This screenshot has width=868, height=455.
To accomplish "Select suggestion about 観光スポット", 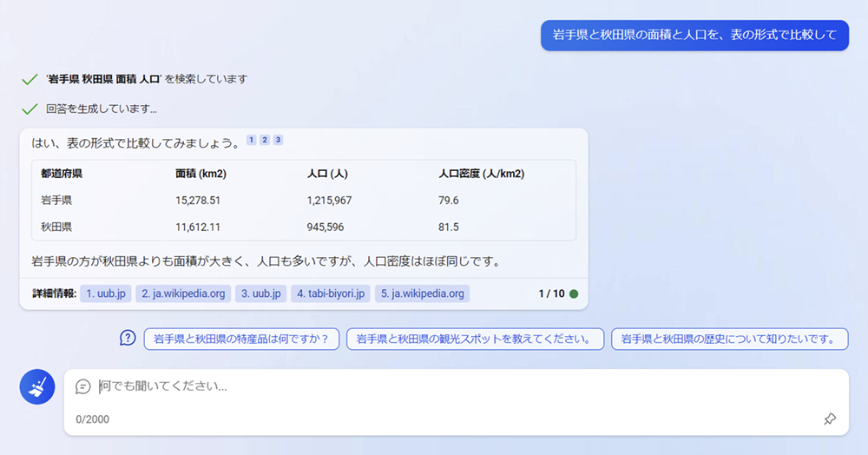I will click(x=474, y=339).
